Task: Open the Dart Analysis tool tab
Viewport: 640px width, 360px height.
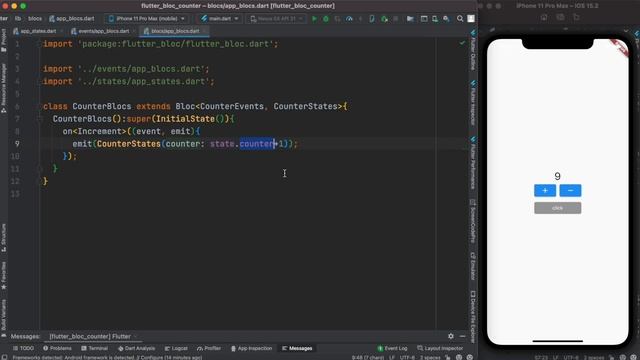Action: [136, 348]
